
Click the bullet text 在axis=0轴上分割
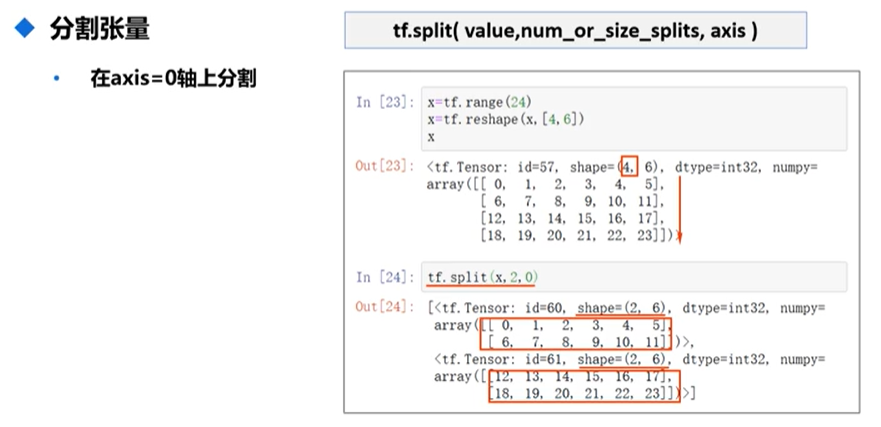(173, 78)
